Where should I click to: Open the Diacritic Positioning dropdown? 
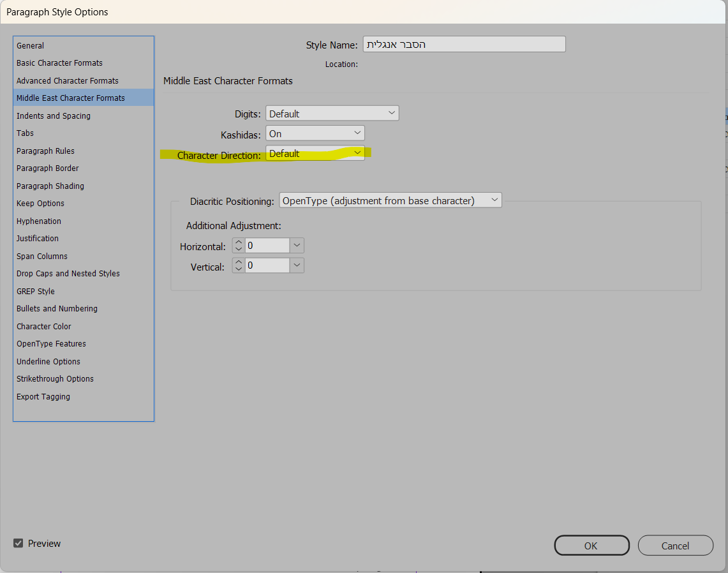pyautogui.click(x=390, y=200)
